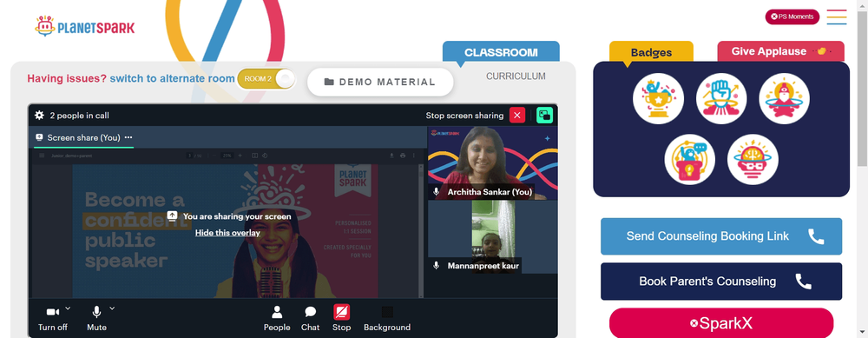Image resolution: width=868 pixels, height=338 pixels.
Task: Click the SparkX button
Action: [x=721, y=323]
